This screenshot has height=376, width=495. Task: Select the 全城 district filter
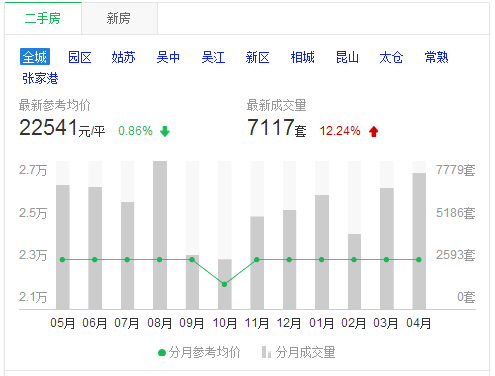click(35, 57)
